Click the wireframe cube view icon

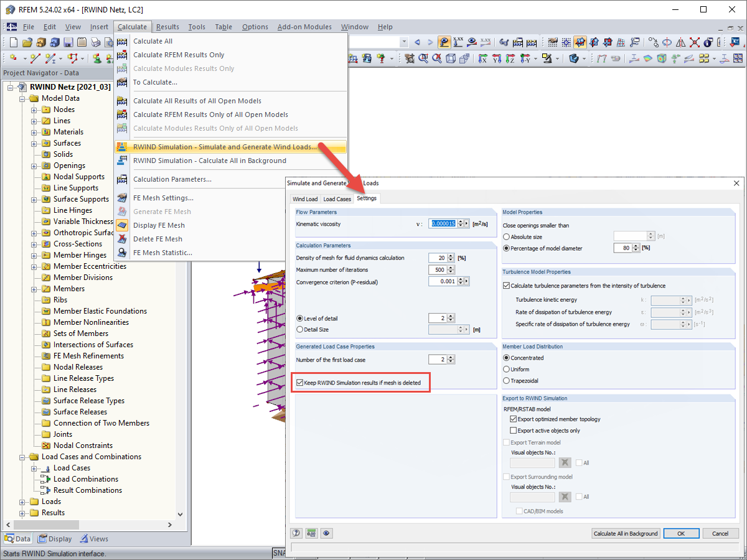point(451,58)
